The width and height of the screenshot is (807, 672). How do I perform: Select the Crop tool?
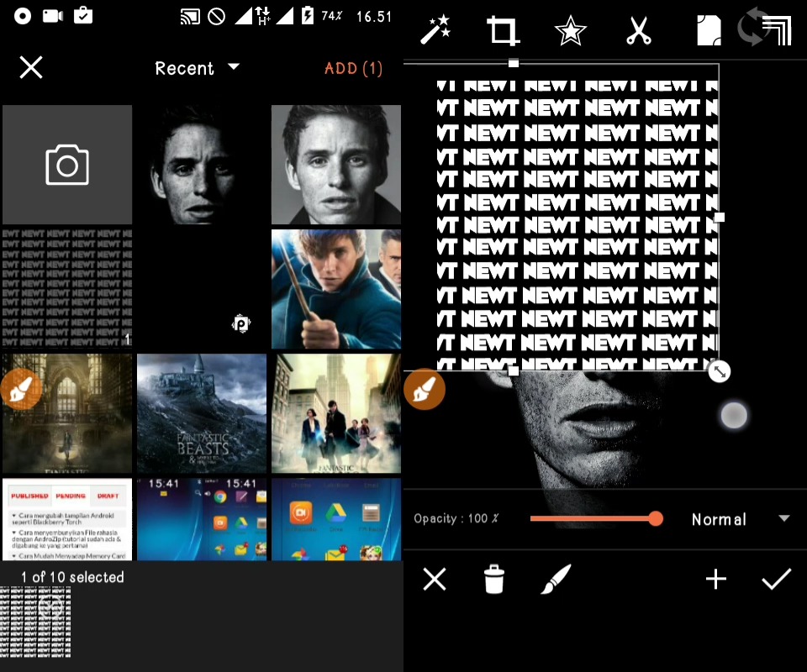[x=503, y=31]
